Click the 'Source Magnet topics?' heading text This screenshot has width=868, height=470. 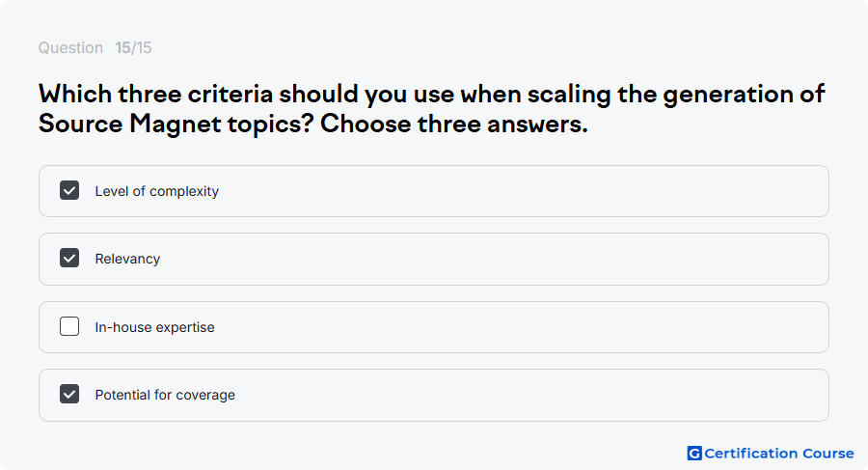point(176,124)
